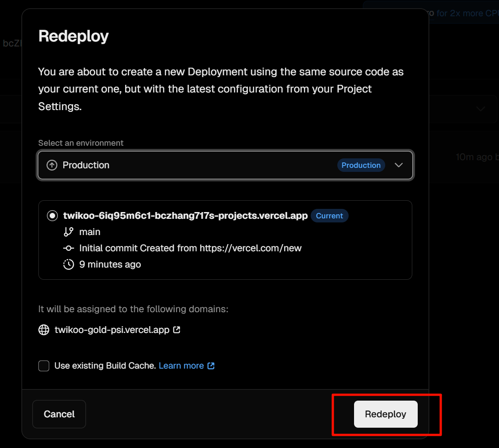Image resolution: width=499 pixels, height=448 pixels.
Task: Open the twikoo-gold-psi.vercel.app domain link
Action: point(112,330)
